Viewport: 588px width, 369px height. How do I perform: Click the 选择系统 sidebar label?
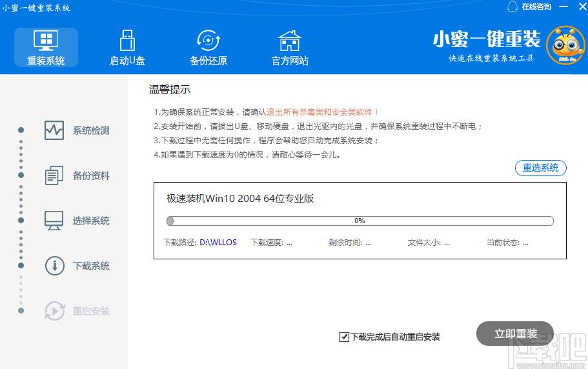coord(91,221)
